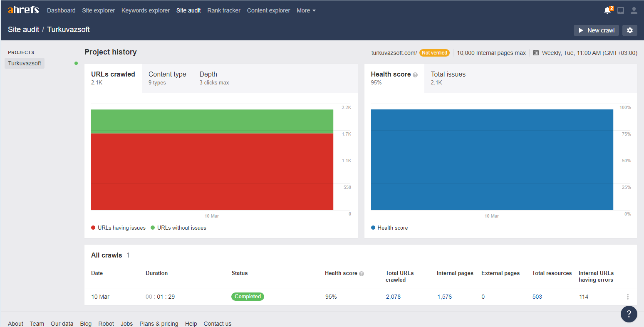Image resolution: width=644 pixels, height=327 pixels.
Task: Open Keywords explorer
Action: click(x=146, y=10)
